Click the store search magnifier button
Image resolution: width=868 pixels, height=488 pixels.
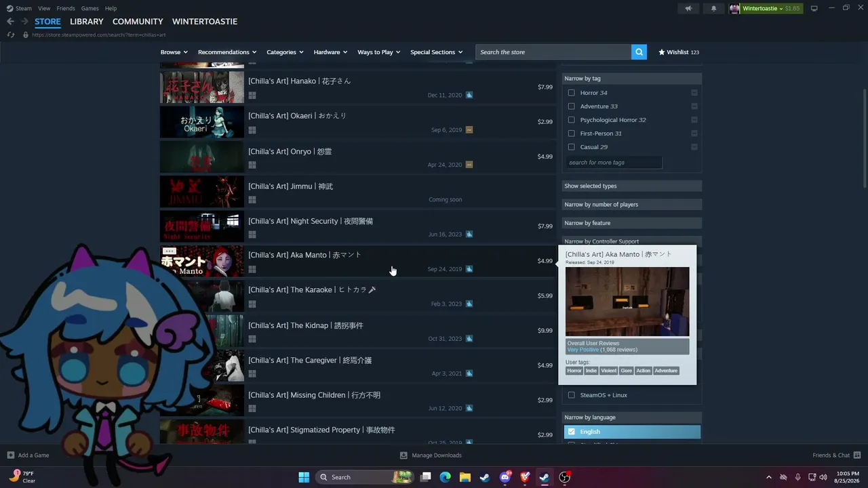click(639, 52)
